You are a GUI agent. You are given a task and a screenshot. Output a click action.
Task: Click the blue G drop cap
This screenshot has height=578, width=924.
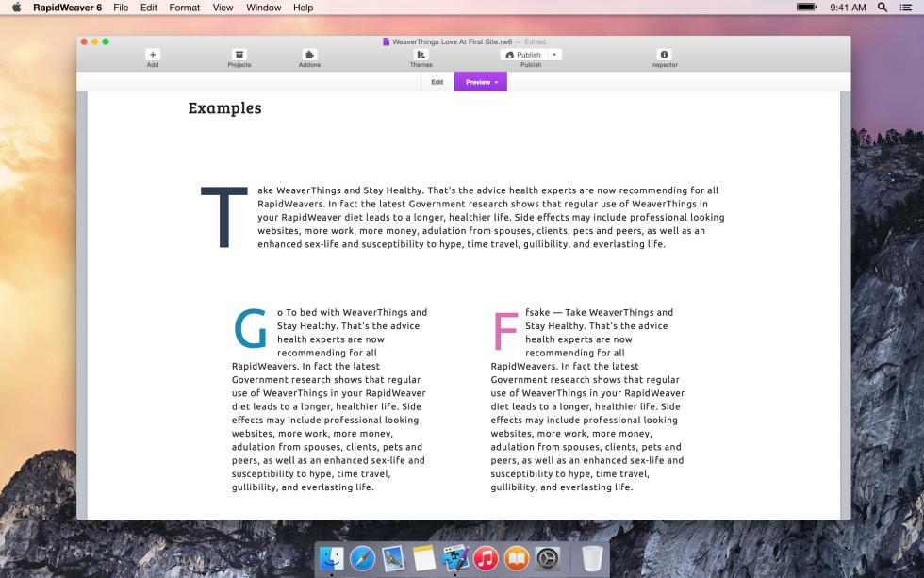251,327
